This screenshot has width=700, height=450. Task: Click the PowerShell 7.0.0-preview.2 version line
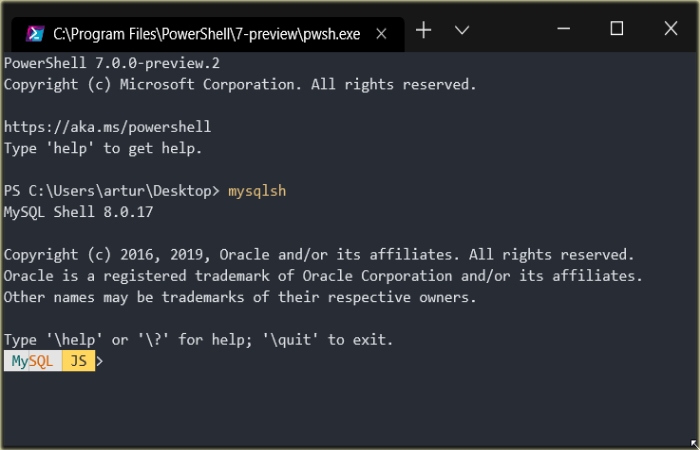pyautogui.click(x=112, y=63)
